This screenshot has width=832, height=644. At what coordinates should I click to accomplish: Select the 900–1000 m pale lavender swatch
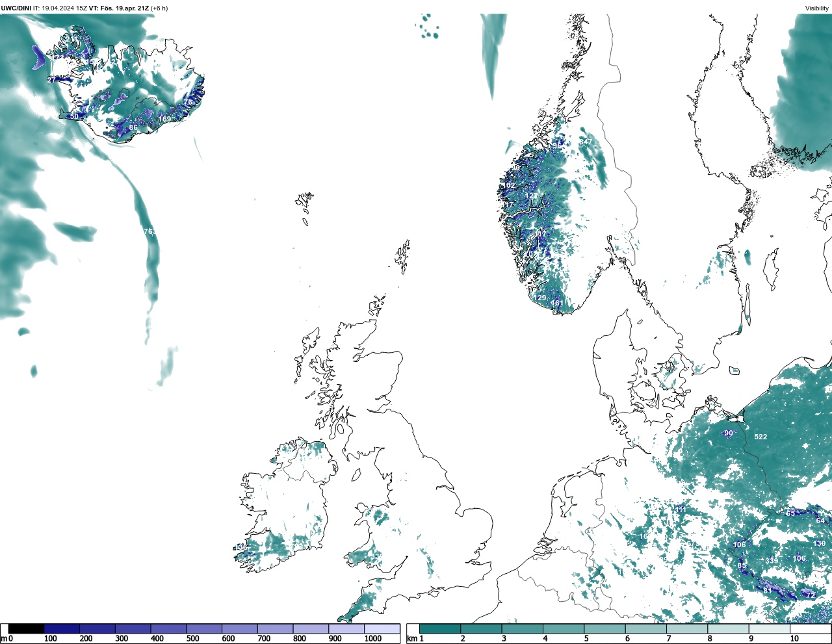[346, 628]
